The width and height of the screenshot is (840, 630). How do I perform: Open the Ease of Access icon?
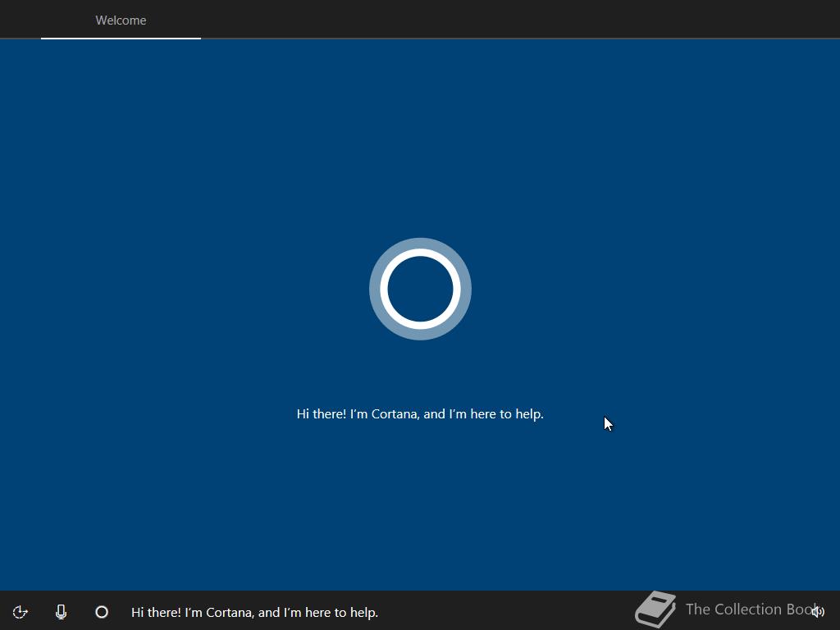pyautogui.click(x=20, y=612)
